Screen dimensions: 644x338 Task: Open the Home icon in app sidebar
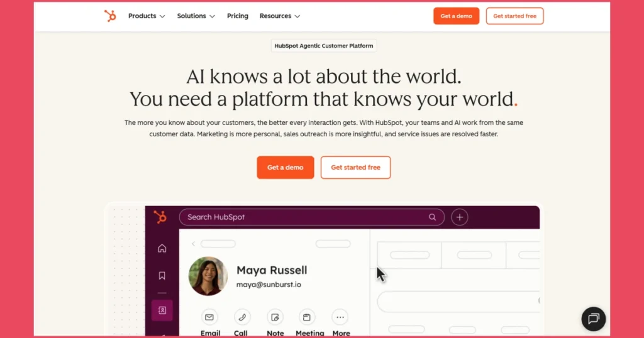pyautogui.click(x=162, y=249)
